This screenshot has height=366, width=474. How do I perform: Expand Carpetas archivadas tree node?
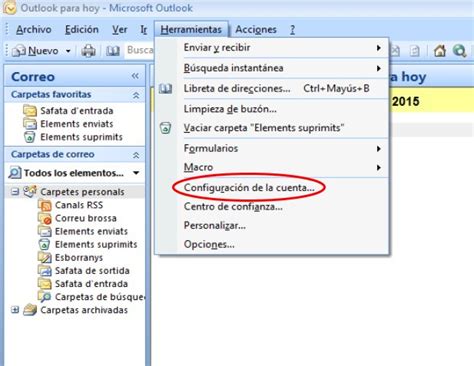[x=15, y=310]
